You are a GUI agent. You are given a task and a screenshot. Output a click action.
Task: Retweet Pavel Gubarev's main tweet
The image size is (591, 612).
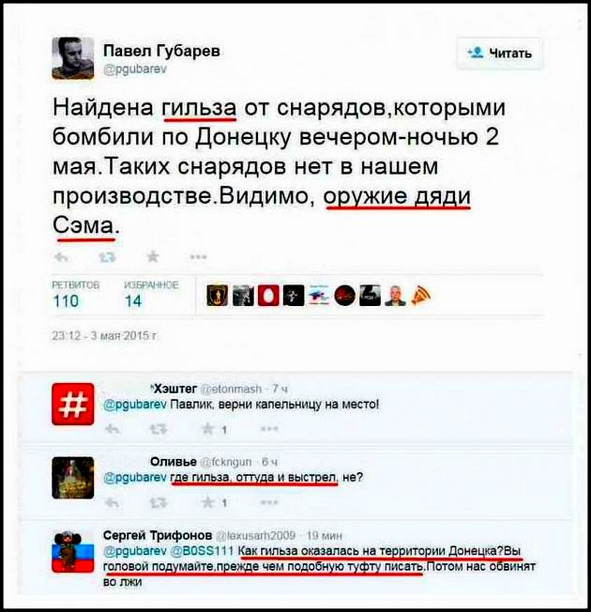pyautogui.click(x=107, y=257)
